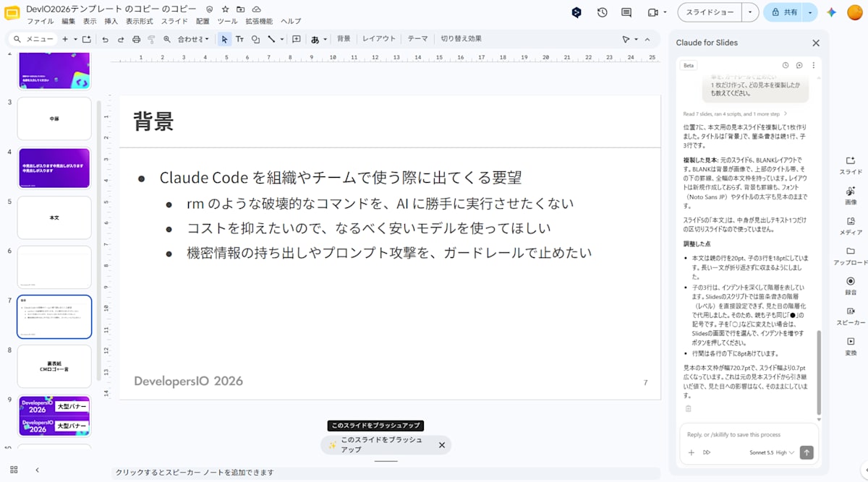The image size is (868, 482).
Task: Switch to grid view
Action: coord(13,470)
